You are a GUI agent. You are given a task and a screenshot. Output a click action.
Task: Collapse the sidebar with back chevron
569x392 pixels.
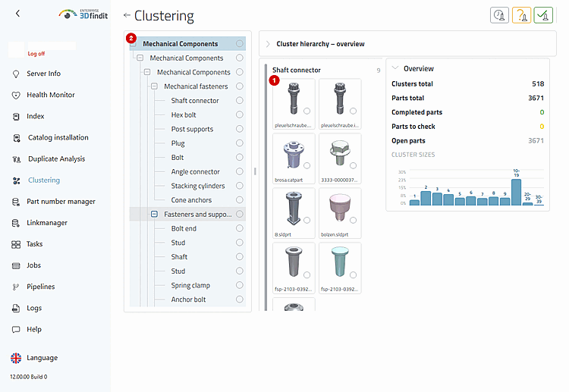click(x=17, y=14)
